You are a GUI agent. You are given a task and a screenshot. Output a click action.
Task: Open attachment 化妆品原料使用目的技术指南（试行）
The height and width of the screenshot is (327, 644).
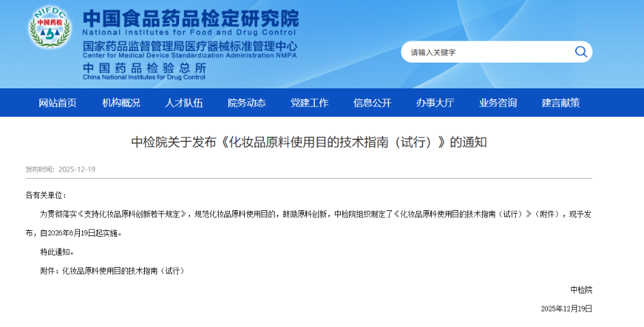(123, 271)
